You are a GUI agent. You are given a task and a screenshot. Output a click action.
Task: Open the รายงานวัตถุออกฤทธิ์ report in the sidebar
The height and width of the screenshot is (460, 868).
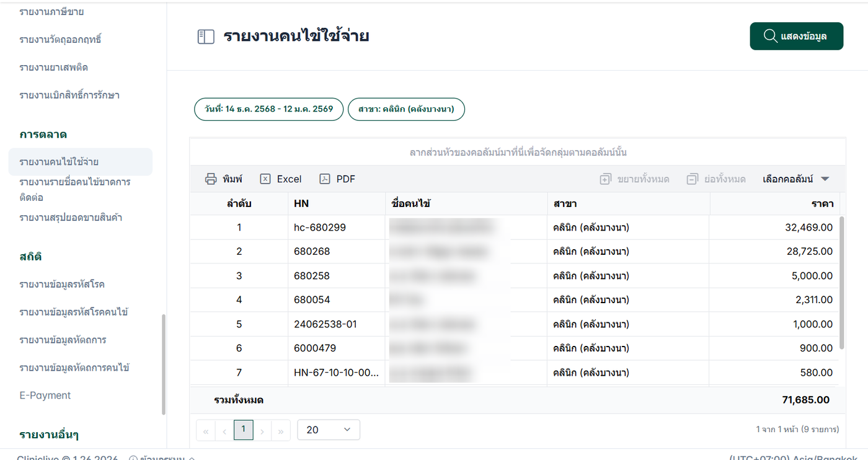pyautogui.click(x=60, y=40)
